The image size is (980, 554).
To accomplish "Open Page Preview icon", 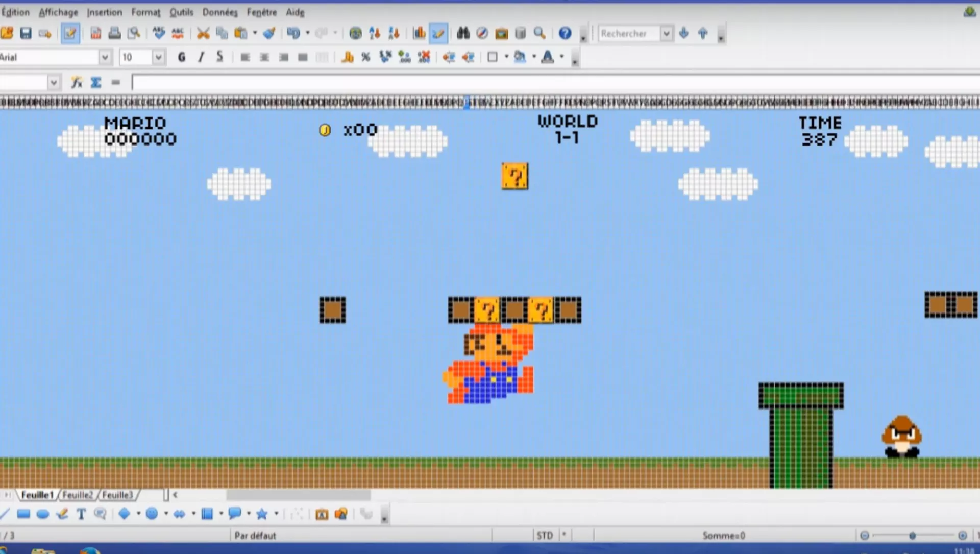I will (134, 34).
